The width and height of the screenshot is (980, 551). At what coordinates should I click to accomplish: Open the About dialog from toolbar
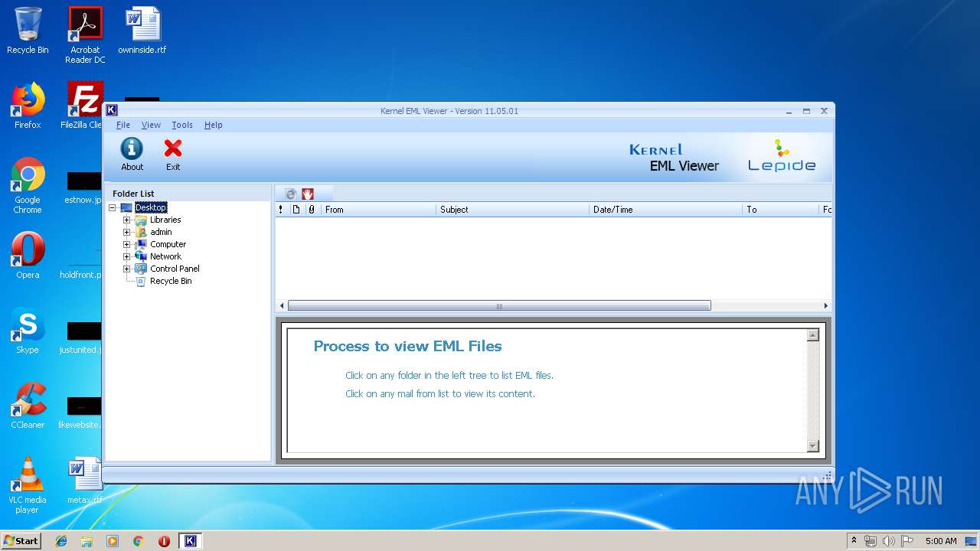(132, 155)
